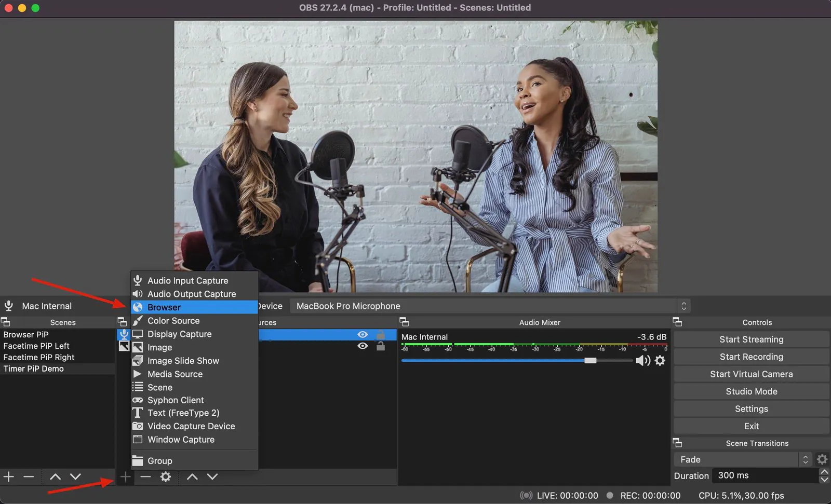831x504 pixels.
Task: Move the selected source up with the arrow icon
Action: coord(192,476)
